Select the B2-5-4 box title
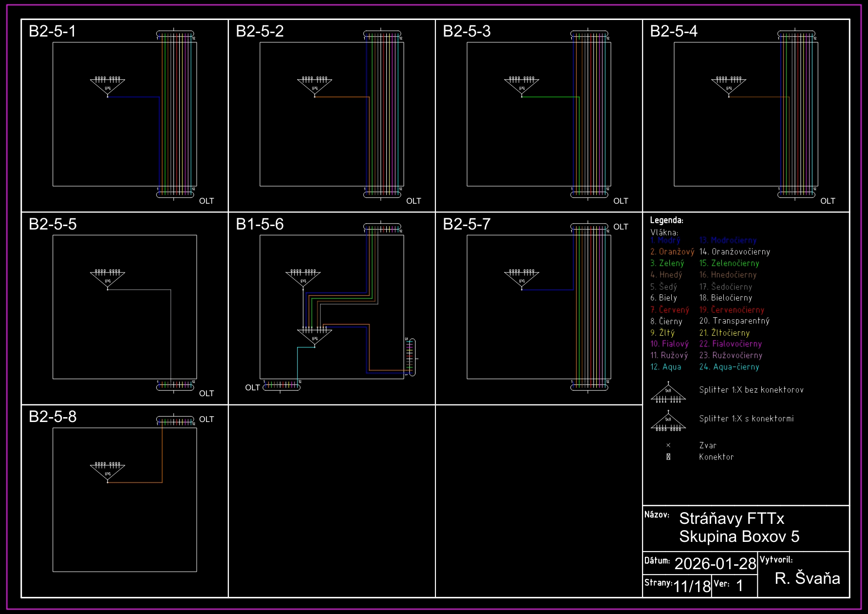Image resolution: width=868 pixels, height=614 pixels. tap(674, 31)
